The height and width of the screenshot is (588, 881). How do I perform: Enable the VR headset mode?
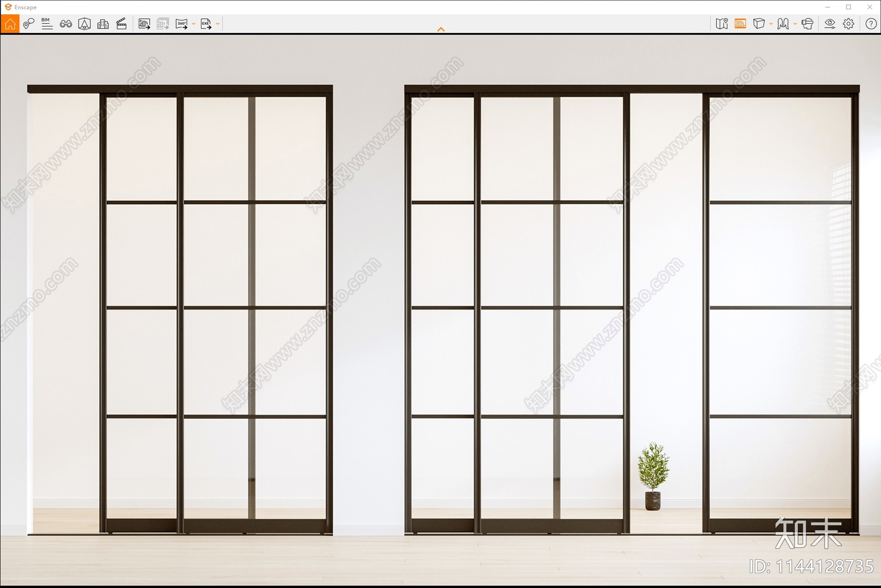(808, 24)
